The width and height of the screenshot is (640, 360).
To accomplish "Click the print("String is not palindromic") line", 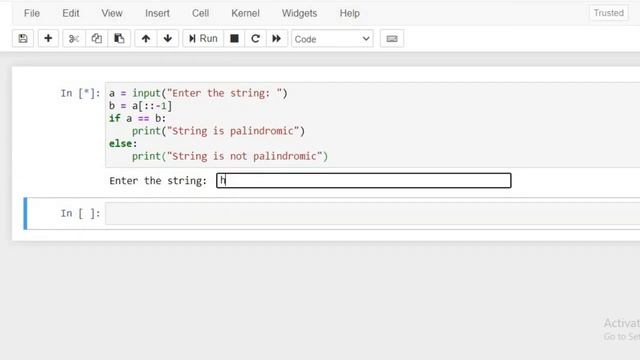I will coord(230,156).
